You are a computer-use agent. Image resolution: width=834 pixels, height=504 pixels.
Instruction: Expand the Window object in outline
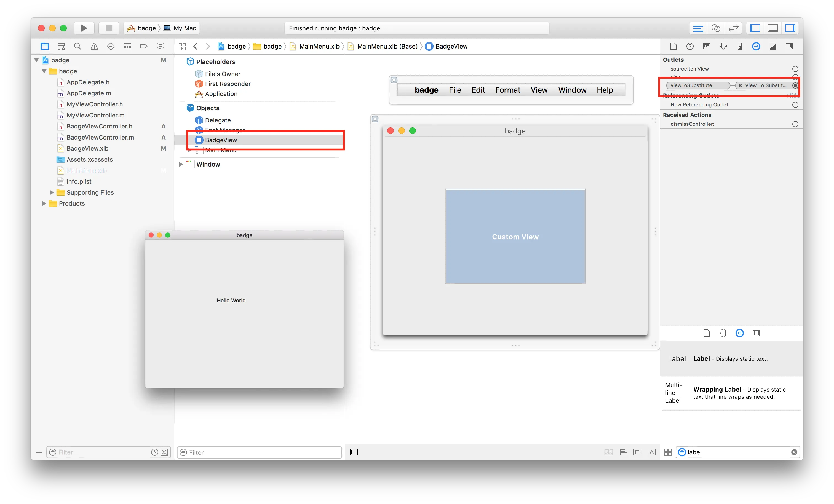181,164
